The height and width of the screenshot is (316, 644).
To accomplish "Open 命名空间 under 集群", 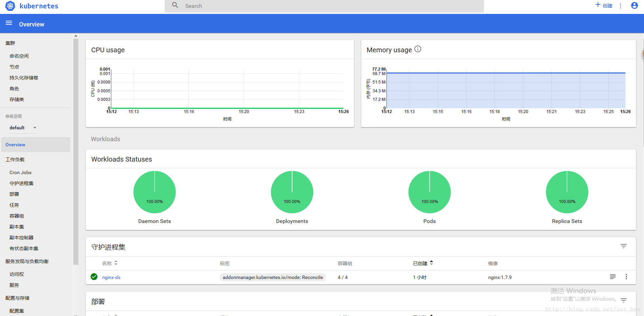I will coord(19,56).
